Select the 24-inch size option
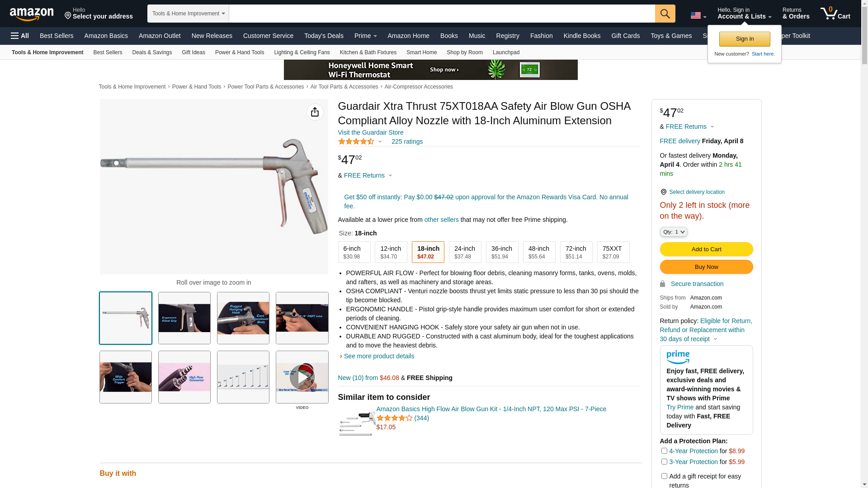 click(465, 252)
